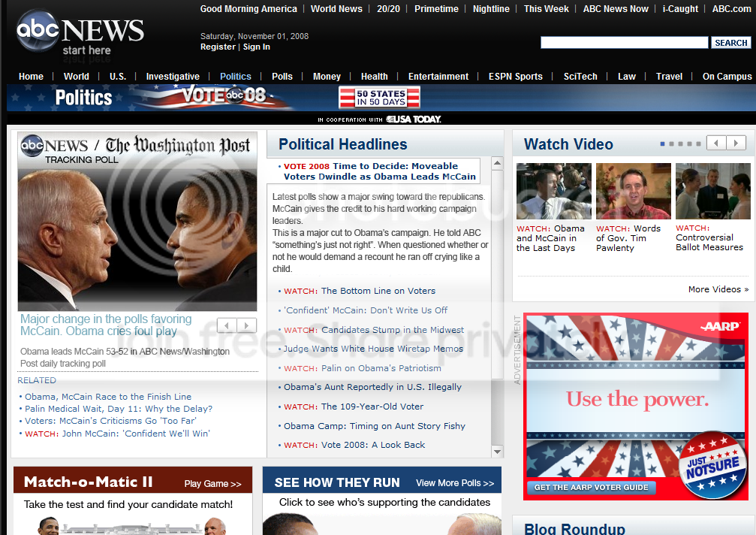
Task: Click the 50 States in 50 Days badge
Action: pyautogui.click(x=379, y=98)
